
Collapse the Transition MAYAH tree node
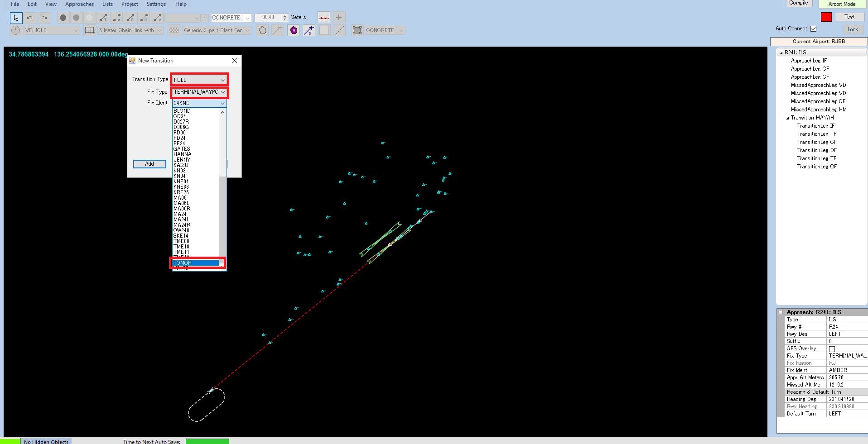787,118
